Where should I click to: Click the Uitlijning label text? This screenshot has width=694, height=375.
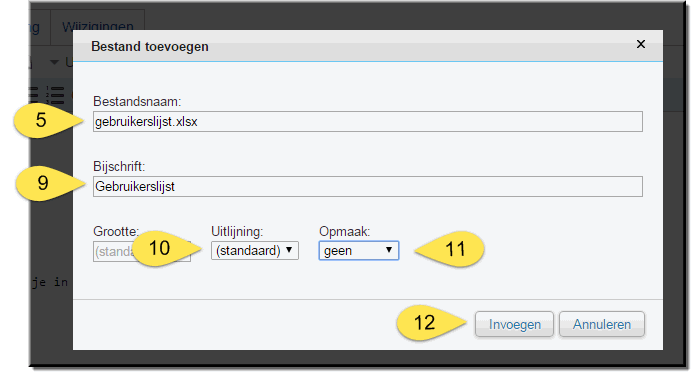pos(237,232)
